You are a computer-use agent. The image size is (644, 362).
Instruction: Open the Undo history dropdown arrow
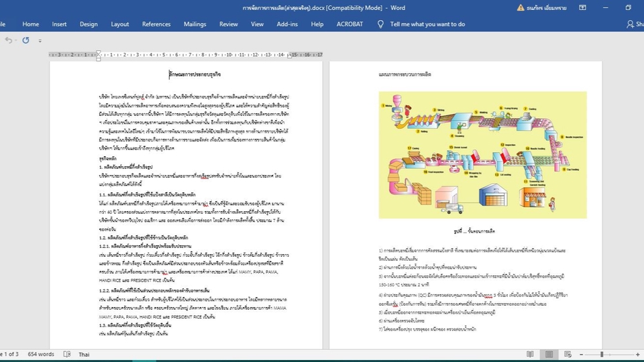click(16, 40)
